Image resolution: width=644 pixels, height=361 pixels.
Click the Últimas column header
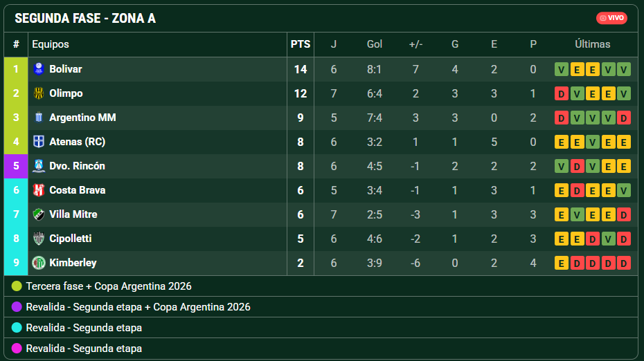coord(592,44)
